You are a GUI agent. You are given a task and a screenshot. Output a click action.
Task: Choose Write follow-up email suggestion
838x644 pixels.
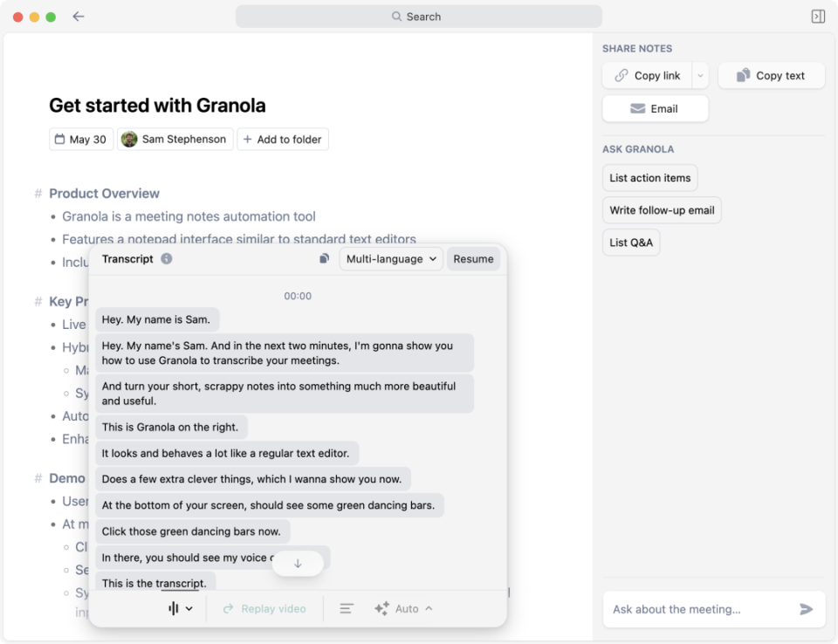click(x=662, y=210)
